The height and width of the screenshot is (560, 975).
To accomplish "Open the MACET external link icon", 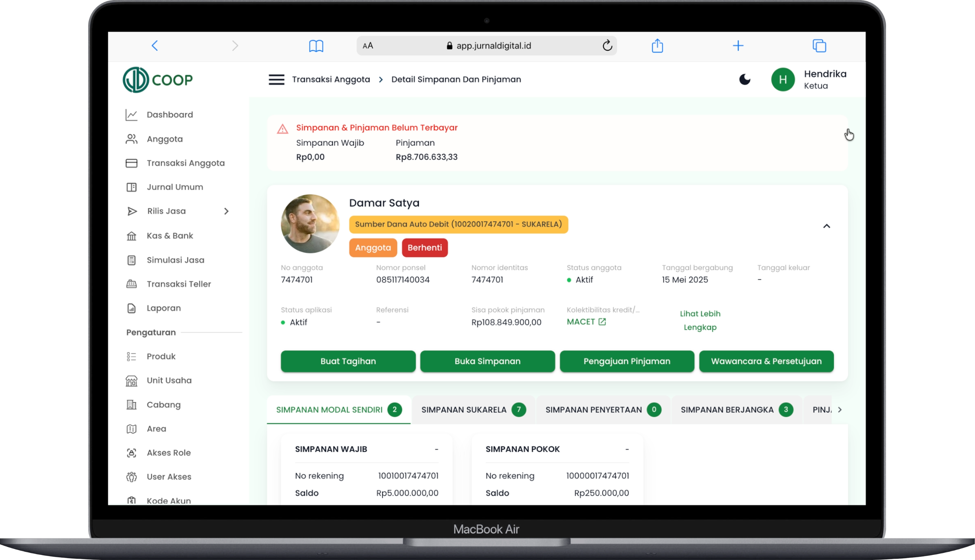I will 602,322.
